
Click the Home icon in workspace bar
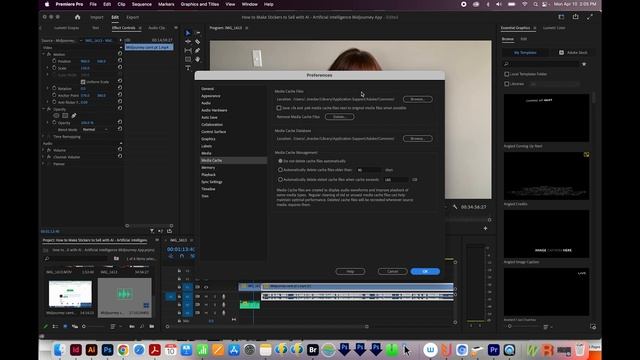click(78, 17)
